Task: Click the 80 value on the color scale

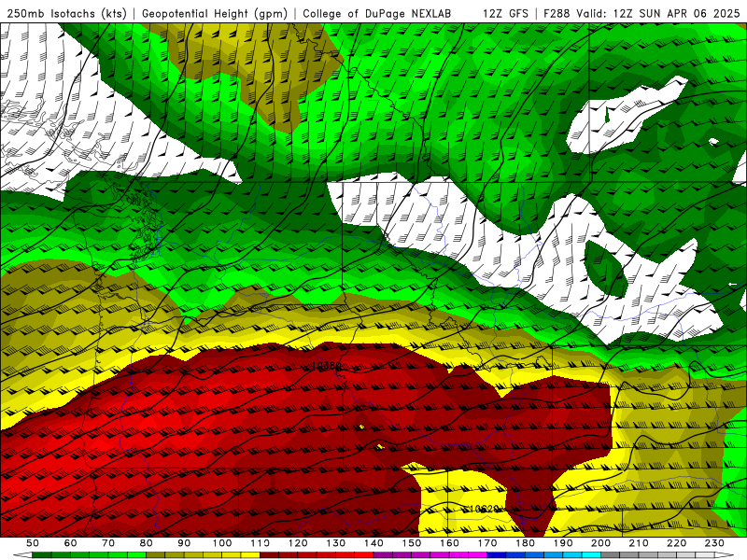Action: (146, 543)
